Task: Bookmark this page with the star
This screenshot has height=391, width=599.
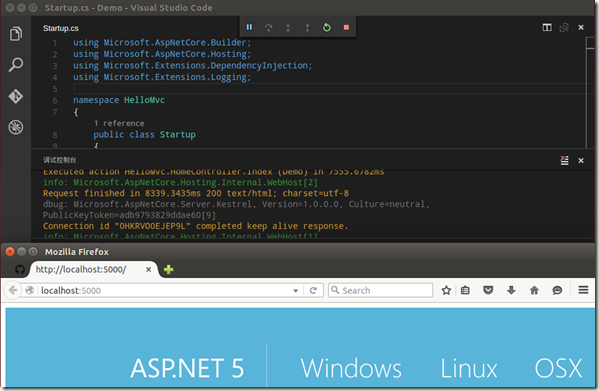Action: coord(446,290)
